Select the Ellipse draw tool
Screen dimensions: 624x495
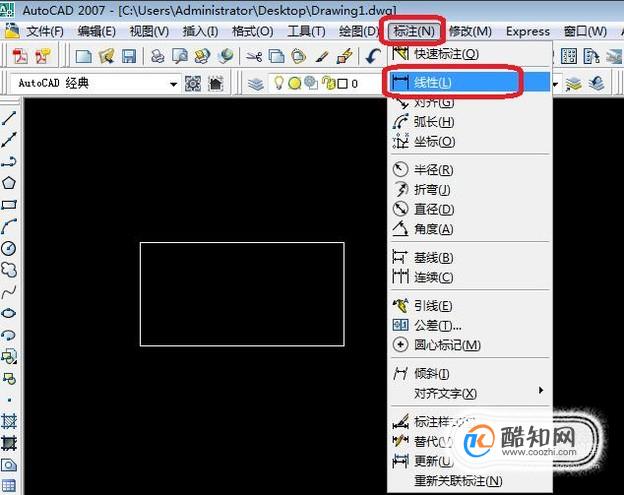point(9,314)
